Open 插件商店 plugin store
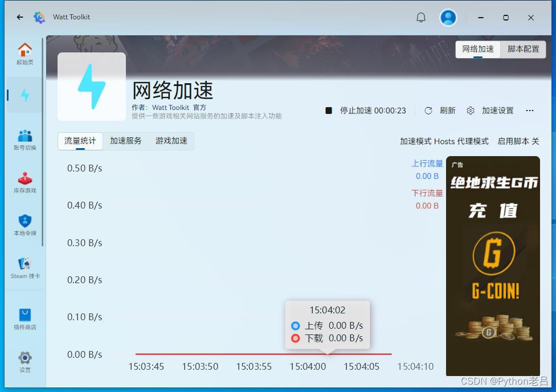 point(25,319)
